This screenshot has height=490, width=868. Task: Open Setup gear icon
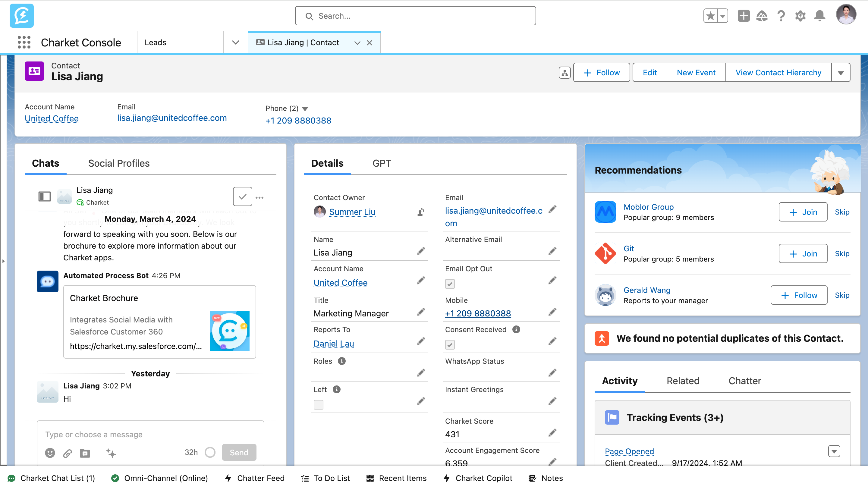[800, 15]
